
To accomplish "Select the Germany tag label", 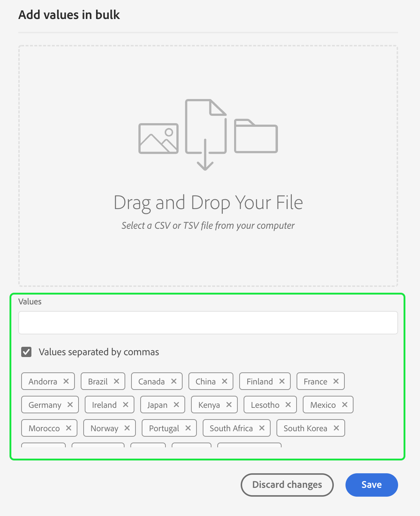I will tap(45, 405).
